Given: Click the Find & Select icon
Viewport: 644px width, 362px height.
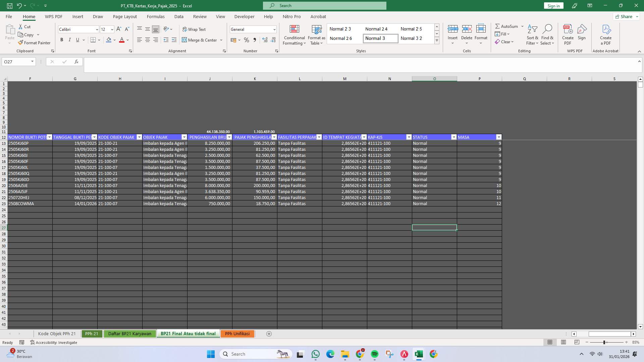Looking at the screenshot, I should click(x=547, y=35).
